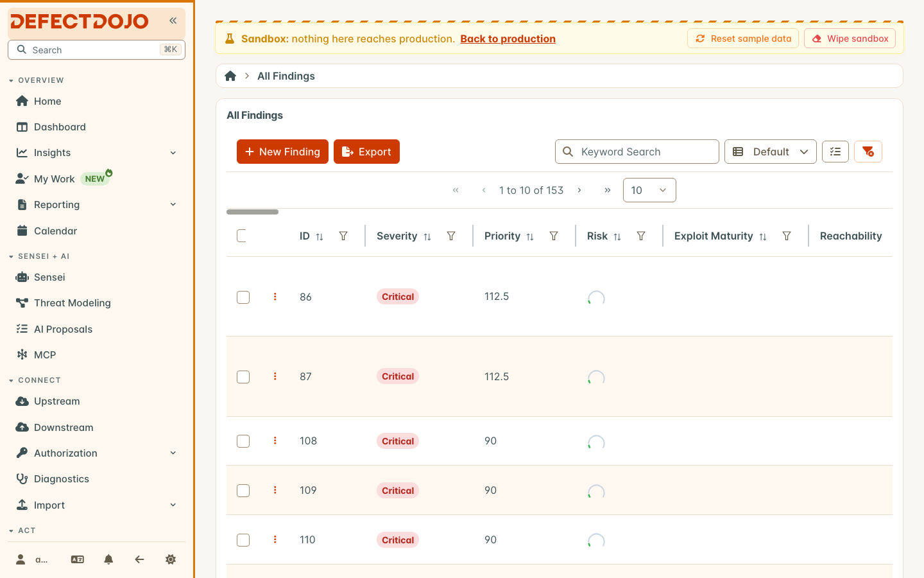Go to next page of findings
Image resolution: width=924 pixels, height=578 pixels.
pyautogui.click(x=579, y=190)
